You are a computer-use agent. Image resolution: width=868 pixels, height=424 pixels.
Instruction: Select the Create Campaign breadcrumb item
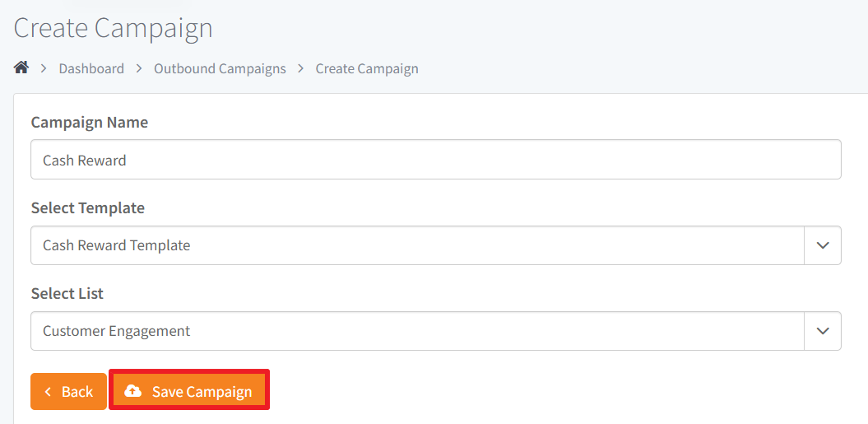367,68
